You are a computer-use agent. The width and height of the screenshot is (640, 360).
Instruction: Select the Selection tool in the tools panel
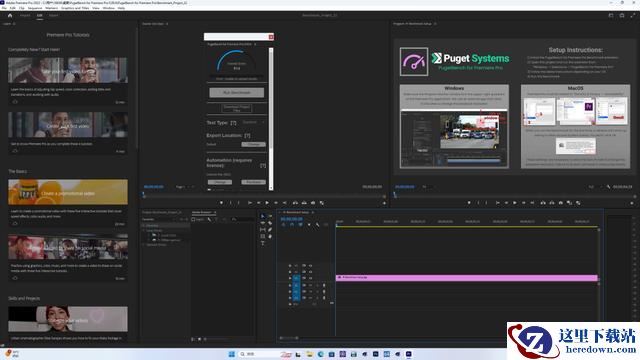coord(263,216)
